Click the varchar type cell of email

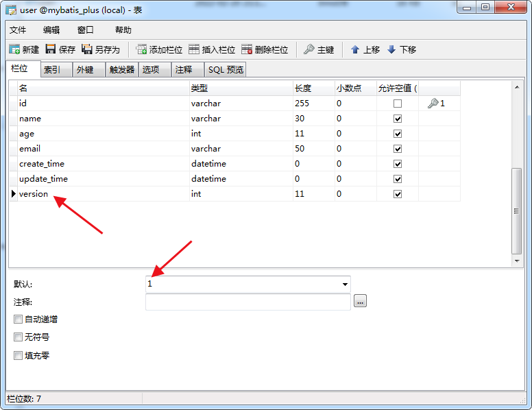tap(241, 149)
